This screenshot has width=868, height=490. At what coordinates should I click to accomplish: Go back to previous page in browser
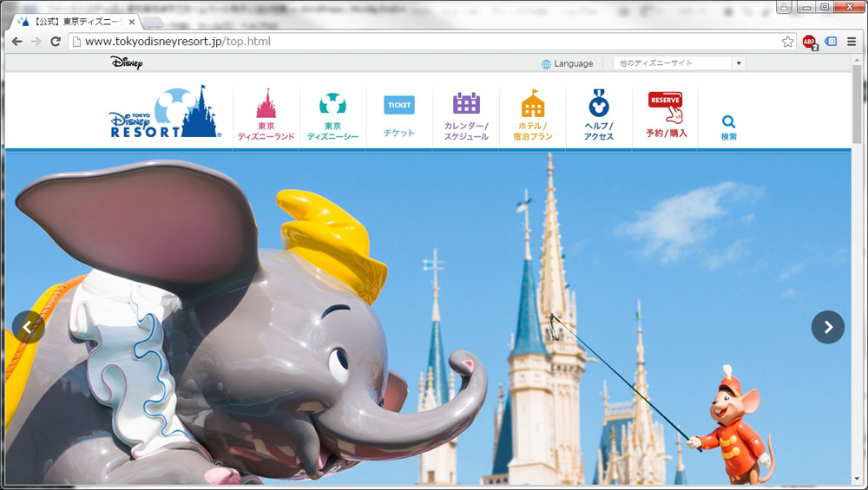click(17, 42)
